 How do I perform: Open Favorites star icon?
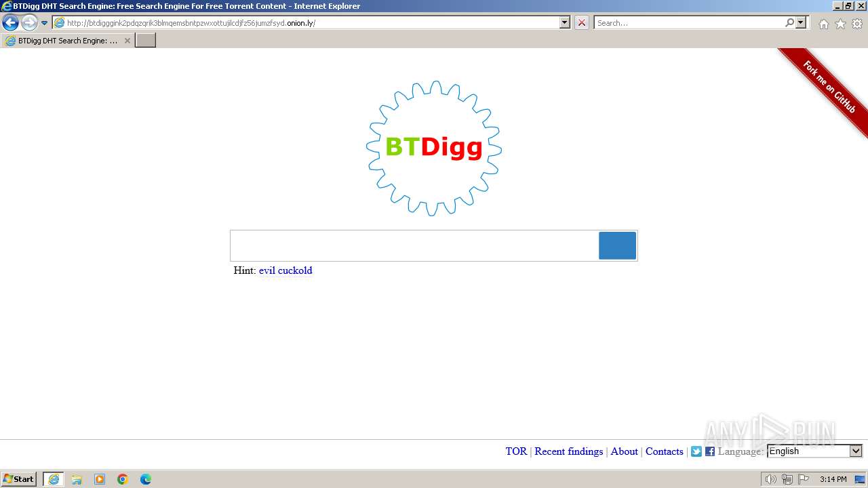coord(840,24)
